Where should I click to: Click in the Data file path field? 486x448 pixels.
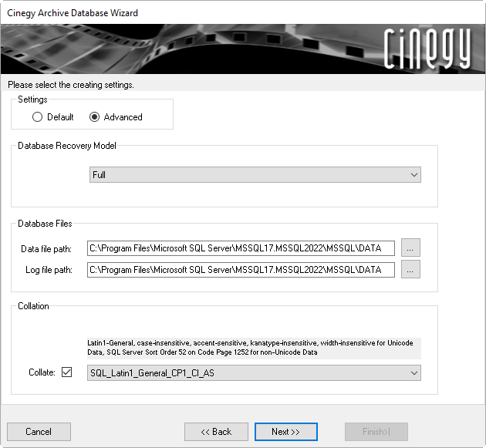(x=241, y=248)
